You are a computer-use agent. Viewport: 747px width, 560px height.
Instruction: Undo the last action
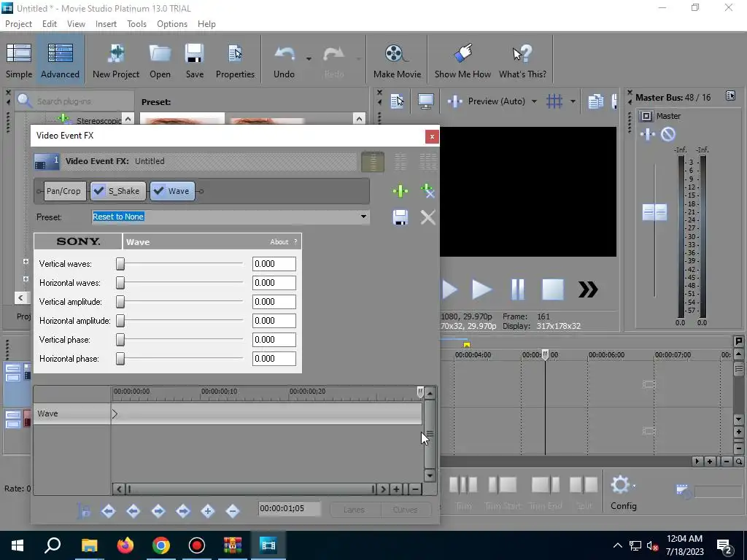tap(284, 61)
